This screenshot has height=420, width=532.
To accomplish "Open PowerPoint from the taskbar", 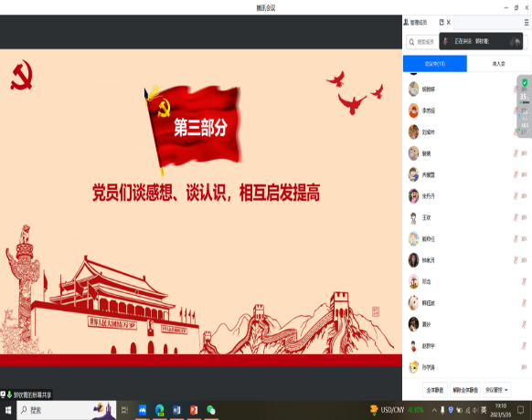I will [x=194, y=410].
